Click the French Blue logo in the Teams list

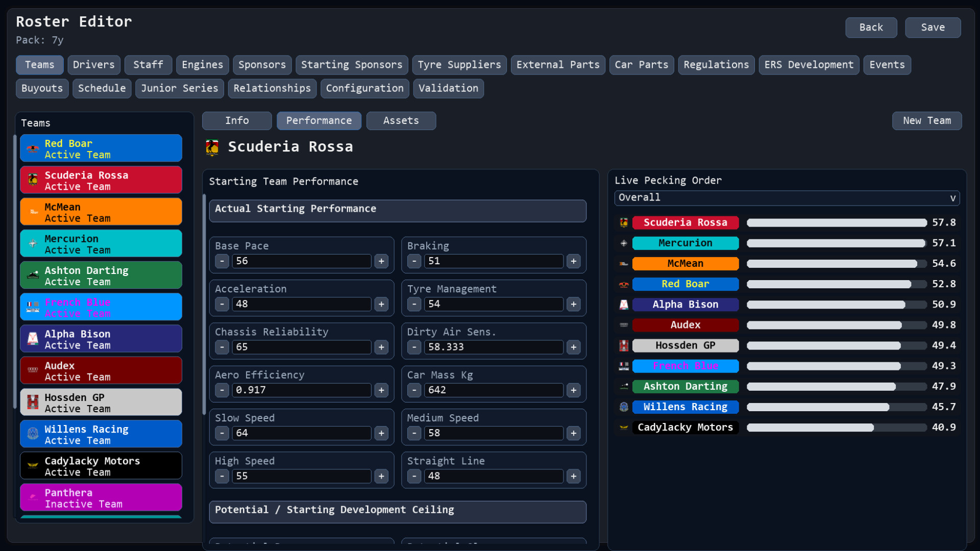pos(33,307)
